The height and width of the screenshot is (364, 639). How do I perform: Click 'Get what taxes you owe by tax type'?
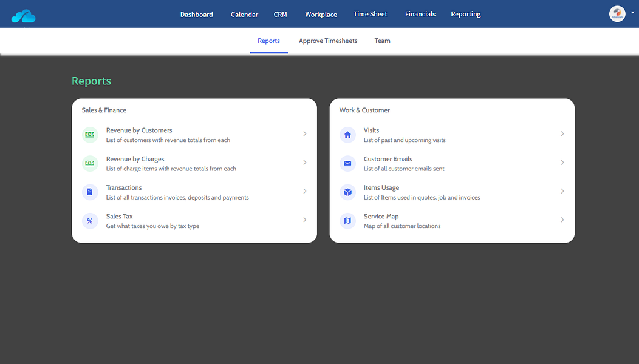(x=153, y=226)
